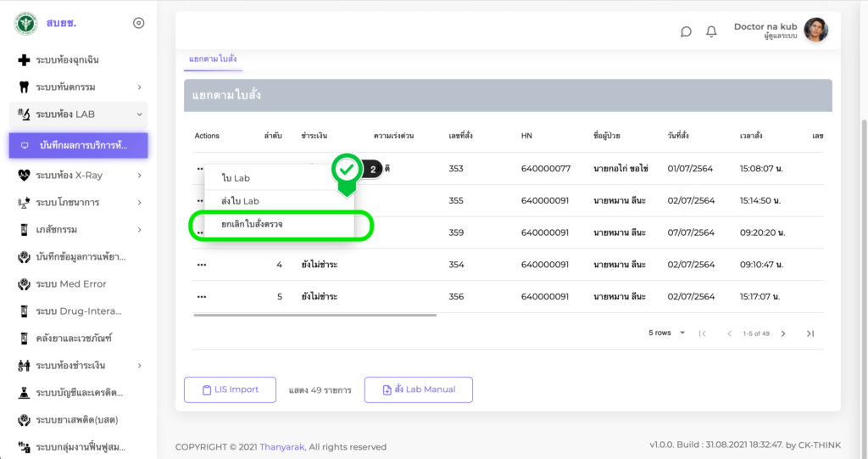
Task: Open the 5 rows page-size dropdown
Action: point(668,333)
